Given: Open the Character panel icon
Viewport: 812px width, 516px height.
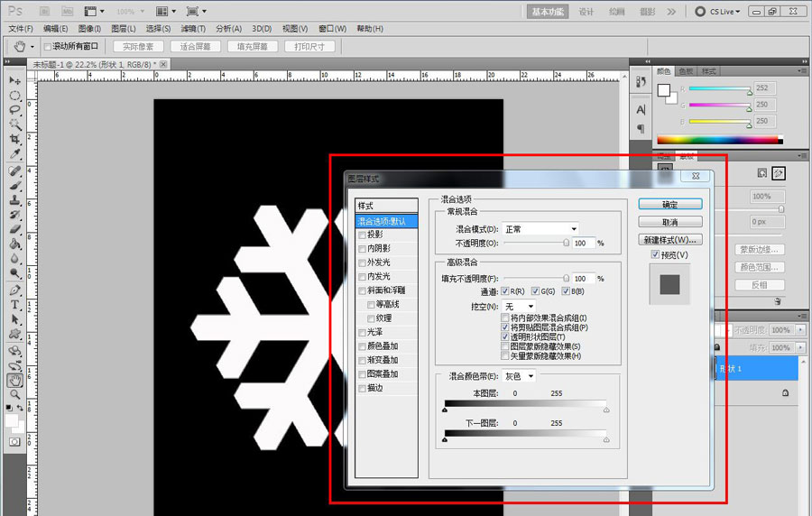Looking at the screenshot, I should pyautogui.click(x=641, y=109).
